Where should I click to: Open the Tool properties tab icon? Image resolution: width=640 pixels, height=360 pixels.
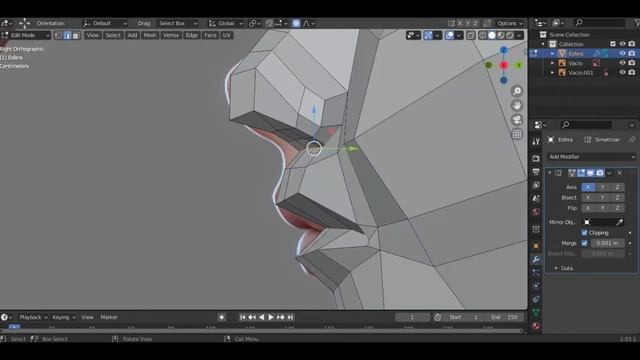tap(536, 141)
